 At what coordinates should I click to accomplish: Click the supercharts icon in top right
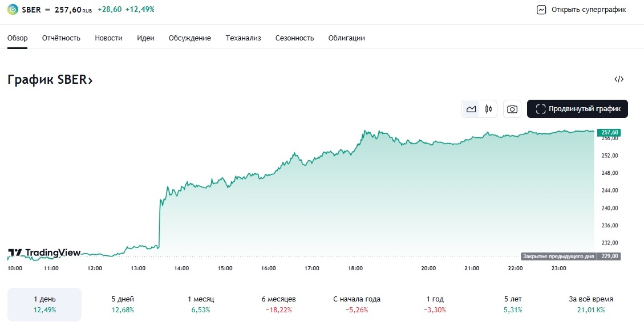pyautogui.click(x=541, y=10)
